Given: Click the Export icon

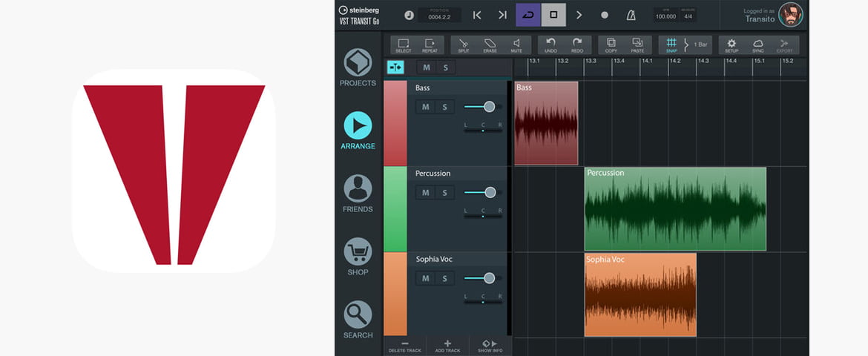Looking at the screenshot, I should (784, 45).
